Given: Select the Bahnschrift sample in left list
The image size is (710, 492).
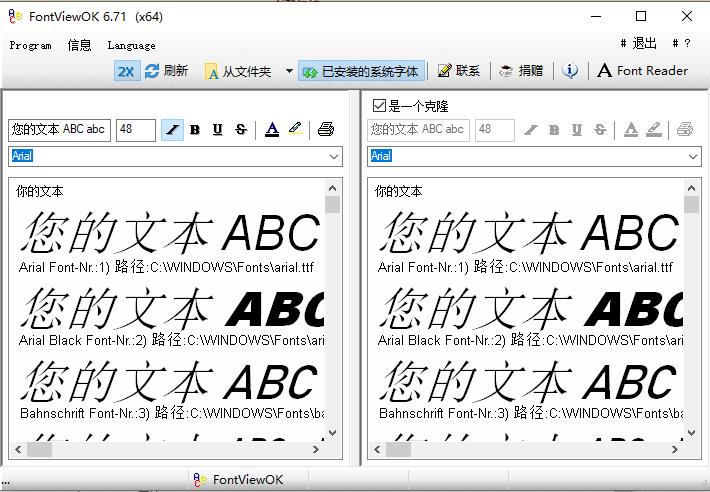Looking at the screenshot, I should tap(170, 382).
